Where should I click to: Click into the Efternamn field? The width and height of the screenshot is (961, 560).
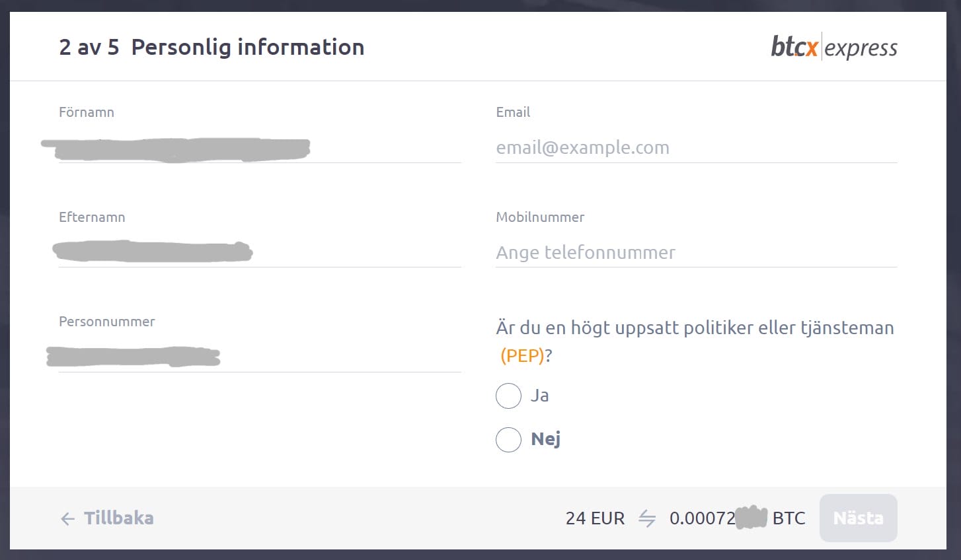[260, 252]
